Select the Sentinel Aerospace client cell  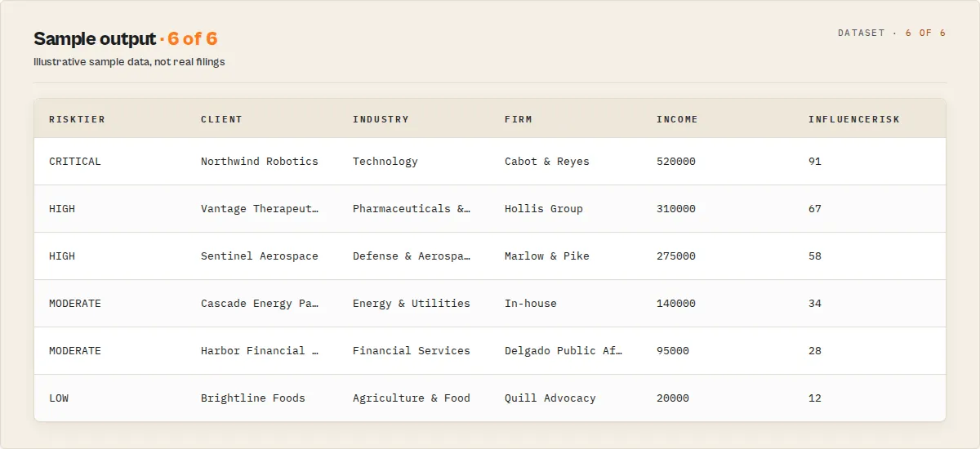pos(260,256)
